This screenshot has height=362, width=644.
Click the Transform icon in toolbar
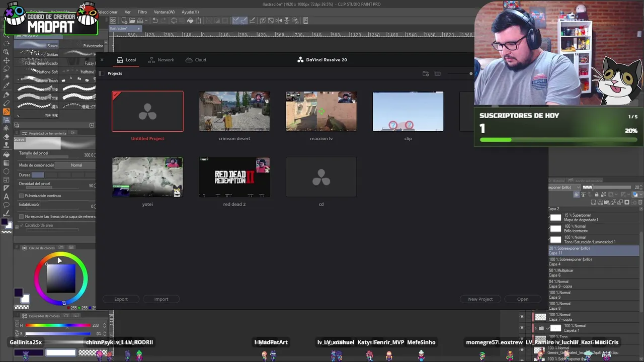pyautogui.click(x=198, y=21)
